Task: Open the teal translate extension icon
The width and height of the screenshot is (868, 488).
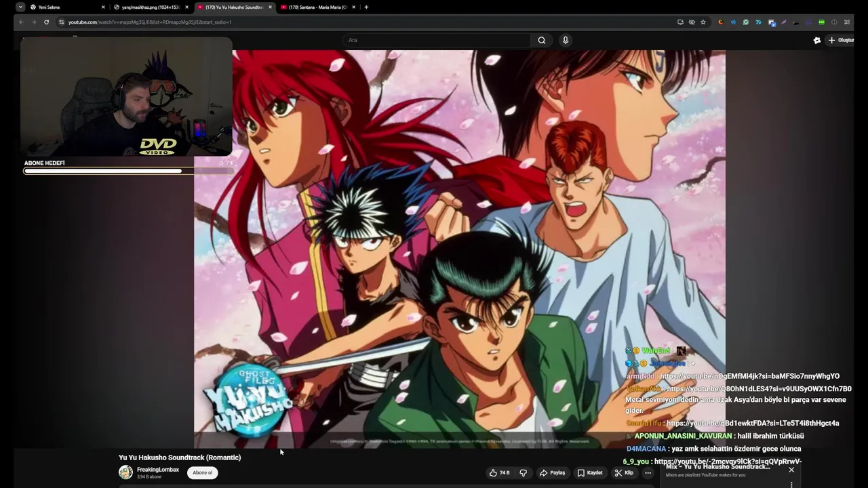Action: (758, 22)
